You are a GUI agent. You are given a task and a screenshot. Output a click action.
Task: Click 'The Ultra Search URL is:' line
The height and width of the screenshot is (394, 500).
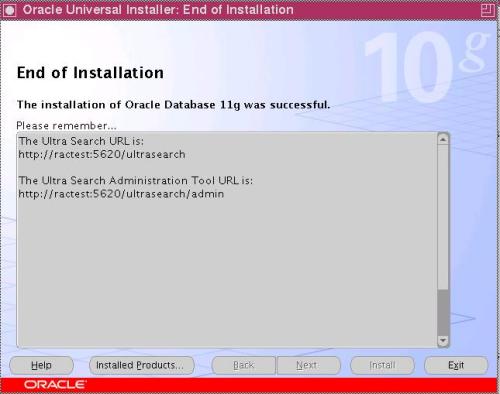[81, 141]
